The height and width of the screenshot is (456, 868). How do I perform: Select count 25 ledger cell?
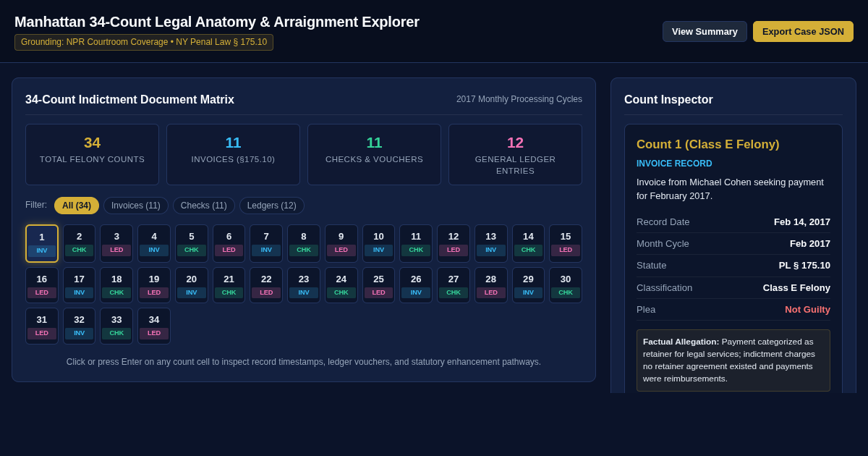378,285
